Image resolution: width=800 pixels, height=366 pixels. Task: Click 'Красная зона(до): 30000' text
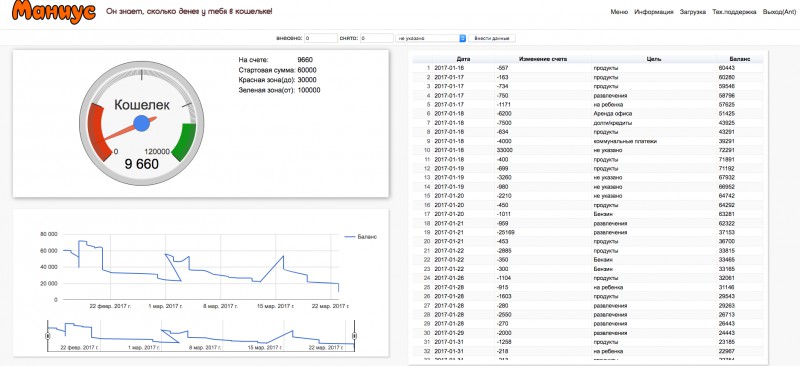point(278,80)
